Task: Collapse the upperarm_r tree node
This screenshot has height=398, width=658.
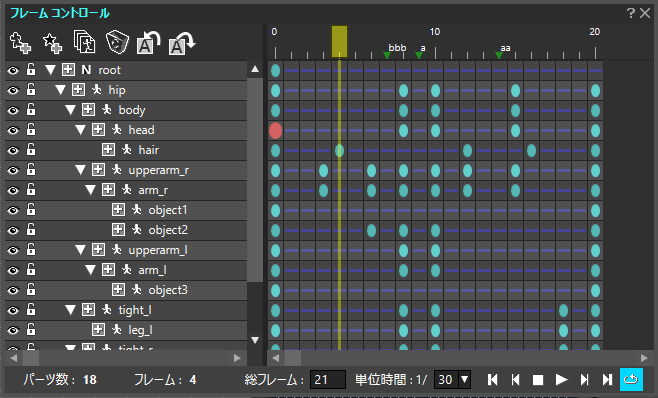Action: pyautogui.click(x=81, y=170)
